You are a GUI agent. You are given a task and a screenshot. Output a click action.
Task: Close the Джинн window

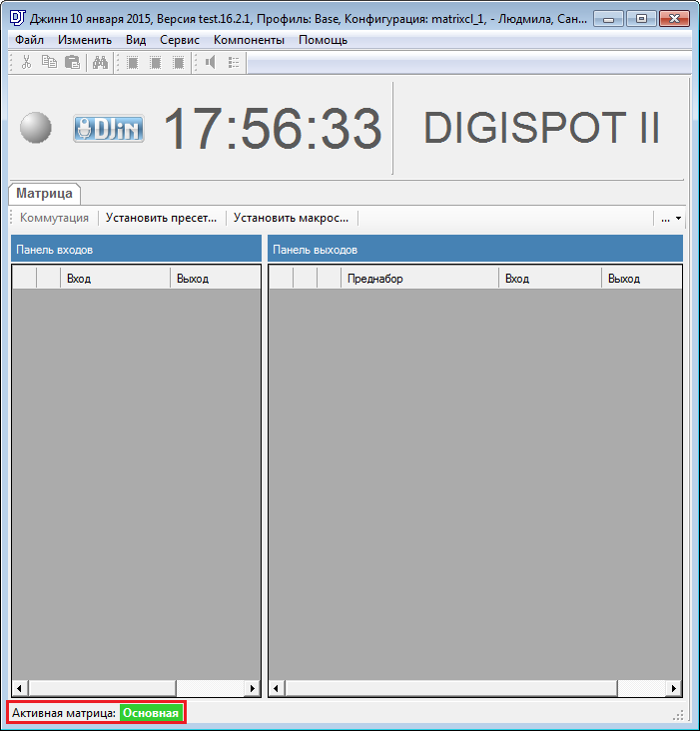[674, 19]
